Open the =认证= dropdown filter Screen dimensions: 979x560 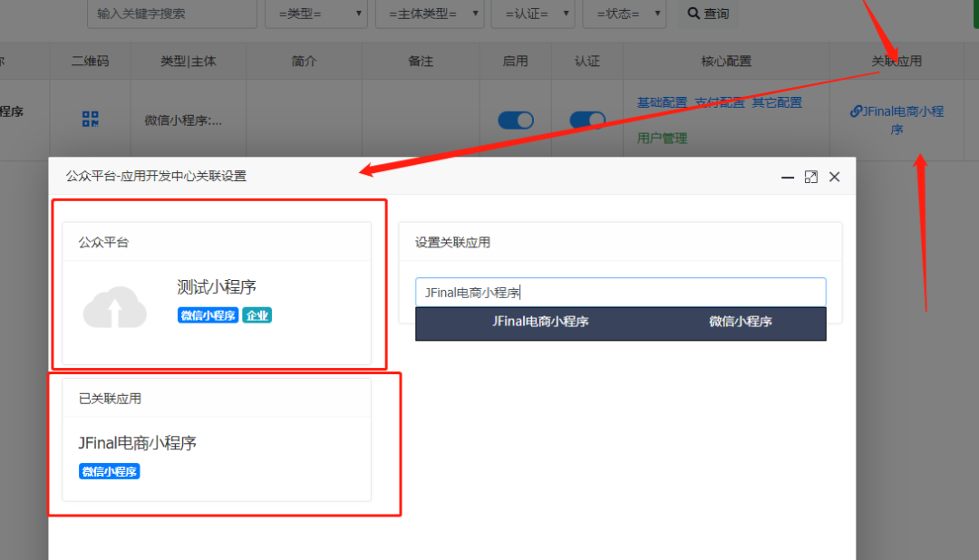coord(532,14)
